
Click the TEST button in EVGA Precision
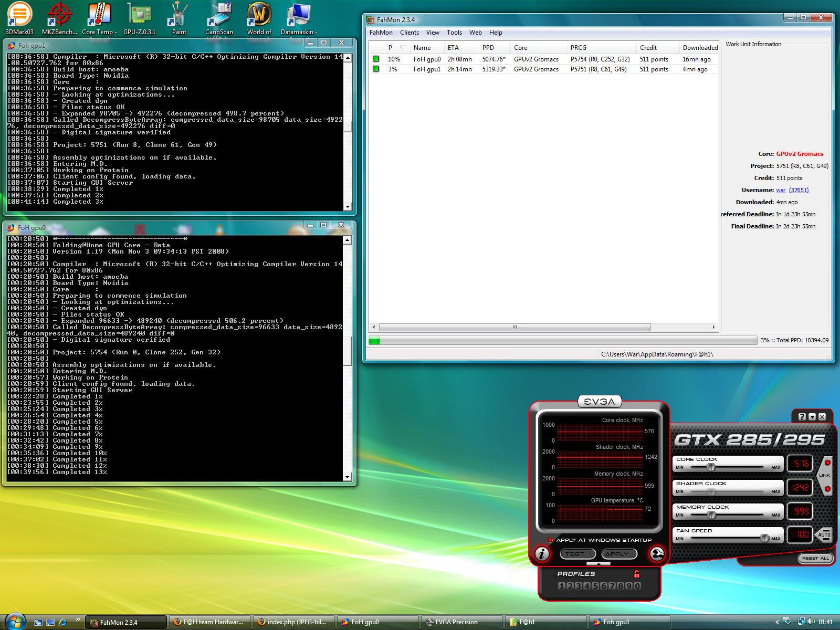click(x=577, y=554)
